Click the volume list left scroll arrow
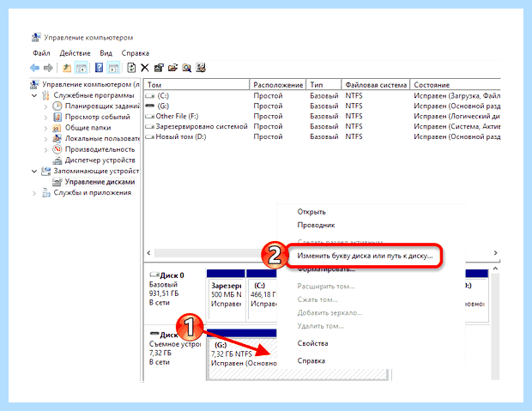This screenshot has width=532, height=411. (x=149, y=253)
